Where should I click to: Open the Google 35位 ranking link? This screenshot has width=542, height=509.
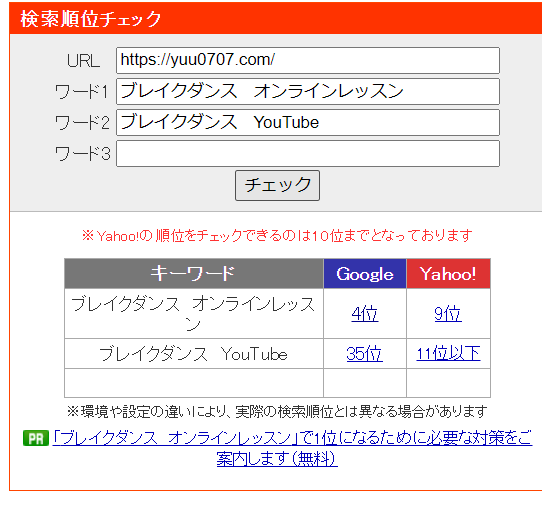click(x=365, y=354)
